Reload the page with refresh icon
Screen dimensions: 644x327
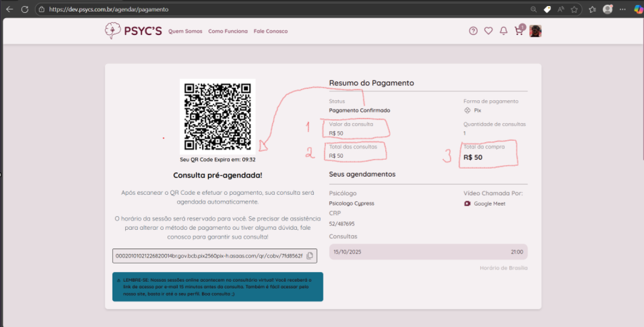point(25,10)
